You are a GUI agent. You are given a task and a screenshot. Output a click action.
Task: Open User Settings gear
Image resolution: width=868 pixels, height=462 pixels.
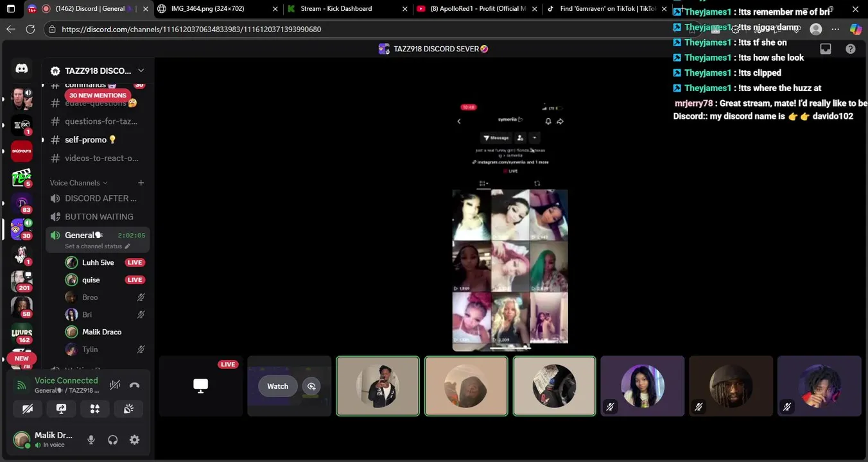134,440
